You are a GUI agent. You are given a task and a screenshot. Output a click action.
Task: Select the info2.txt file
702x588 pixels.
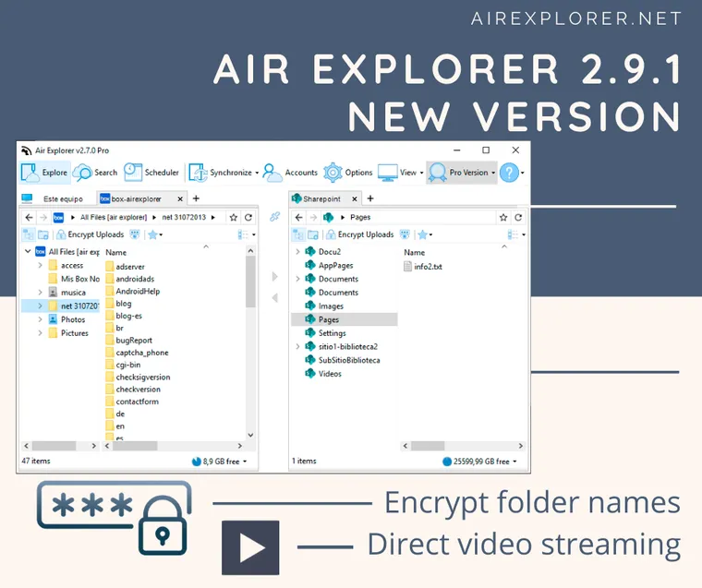[x=423, y=267]
